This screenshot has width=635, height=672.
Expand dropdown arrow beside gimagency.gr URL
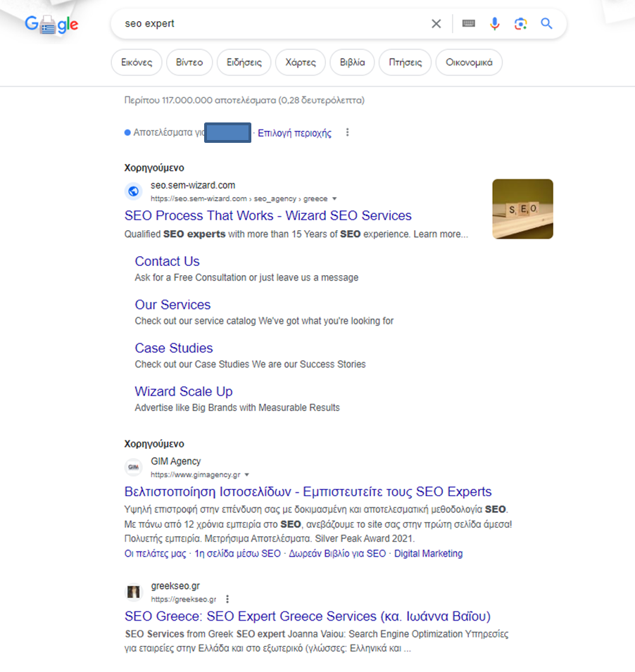click(x=247, y=475)
